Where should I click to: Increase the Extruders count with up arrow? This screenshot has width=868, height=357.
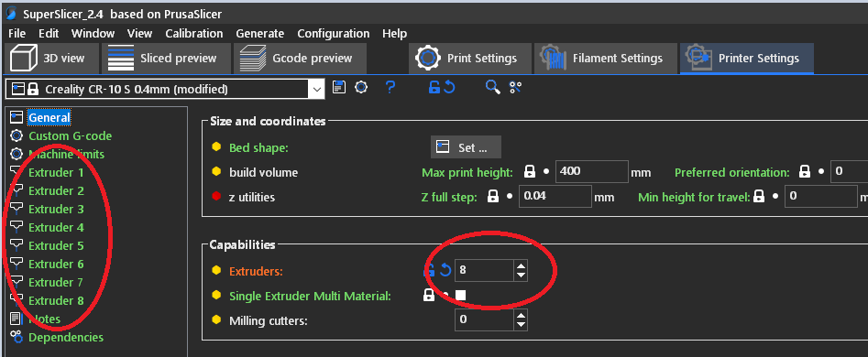pyautogui.click(x=521, y=266)
